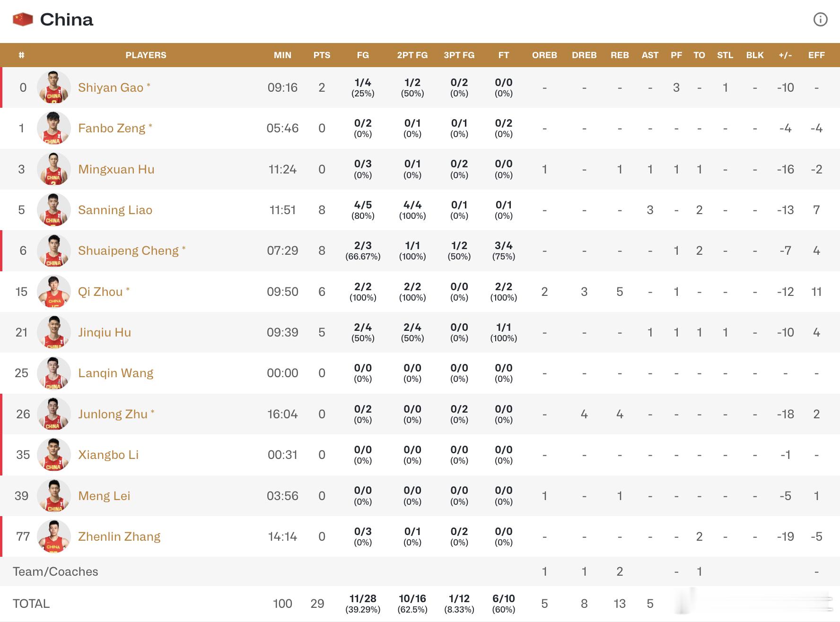Image resolution: width=840 pixels, height=622 pixels.
Task: Click the team total 10/16 two-pointers
Action: [x=412, y=598]
